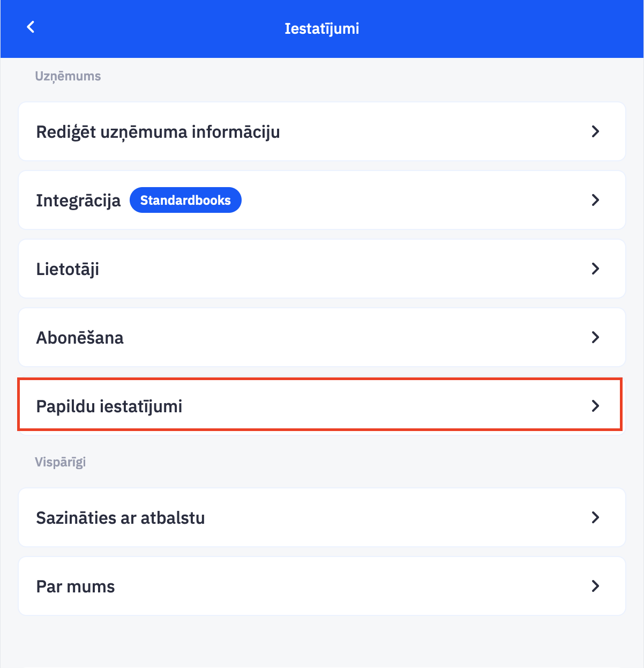
Task: Expand Sazināties ar atbalstu via its arrow
Action: 595,517
